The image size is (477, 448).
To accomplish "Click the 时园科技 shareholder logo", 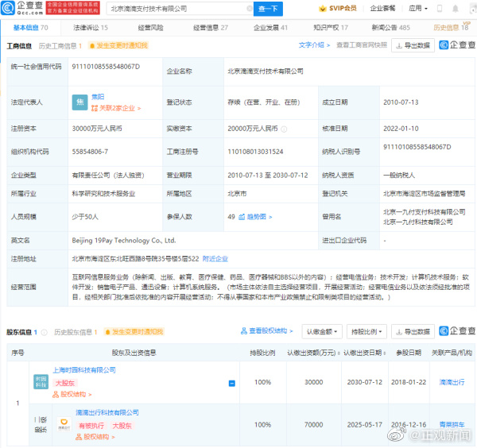I will (x=41, y=382).
